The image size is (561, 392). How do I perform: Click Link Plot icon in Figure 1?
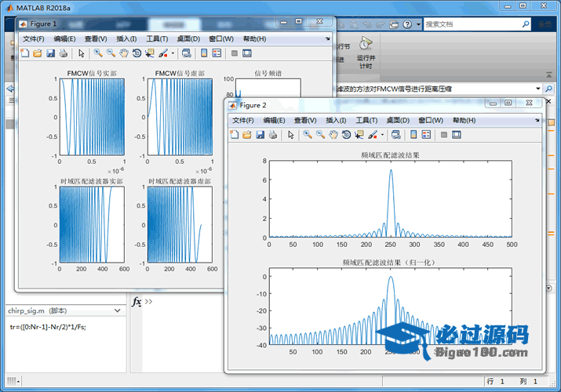[186, 53]
